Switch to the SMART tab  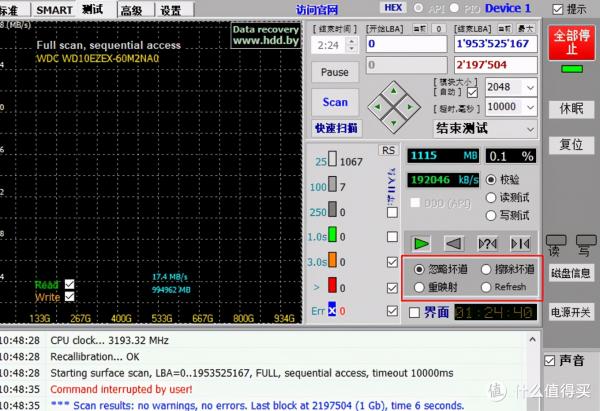(54, 10)
